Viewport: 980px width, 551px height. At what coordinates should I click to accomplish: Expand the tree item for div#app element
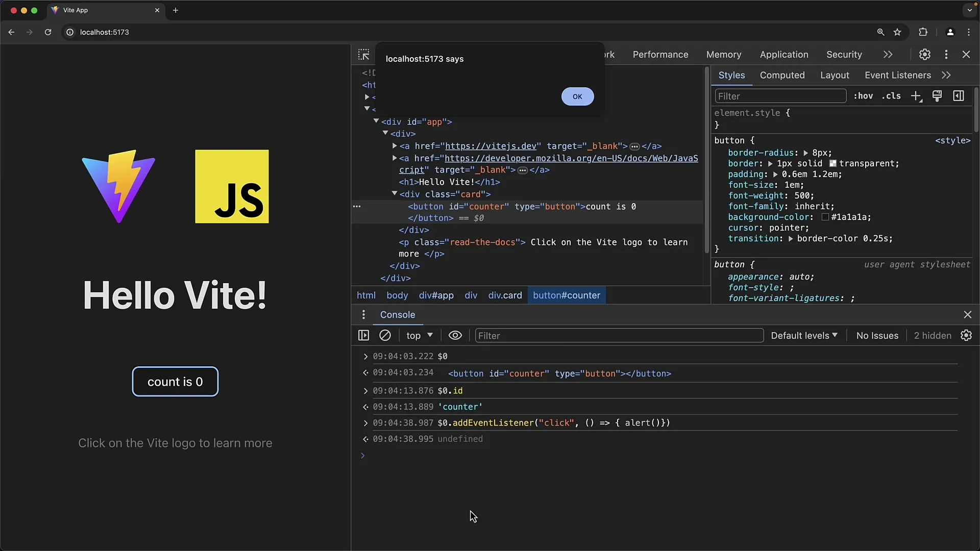(x=376, y=121)
